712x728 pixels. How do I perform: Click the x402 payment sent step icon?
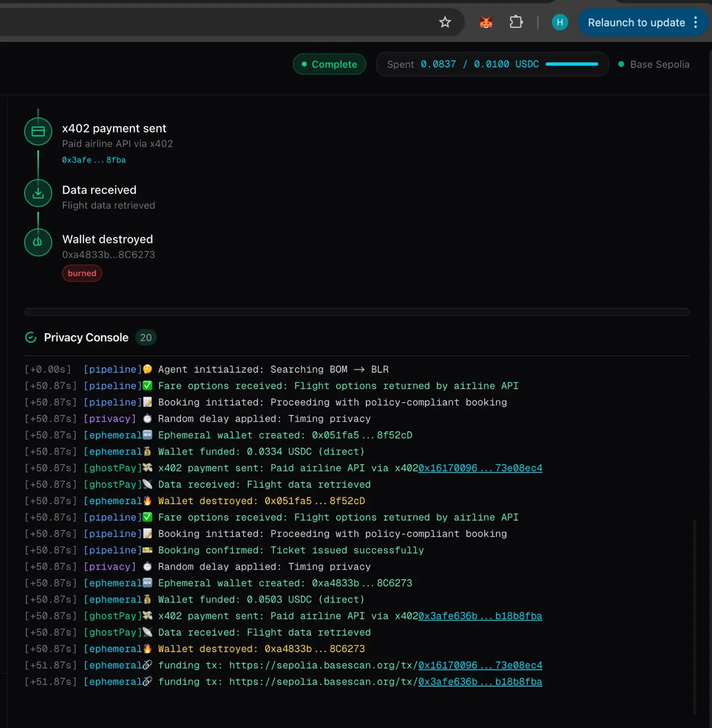[38, 132]
